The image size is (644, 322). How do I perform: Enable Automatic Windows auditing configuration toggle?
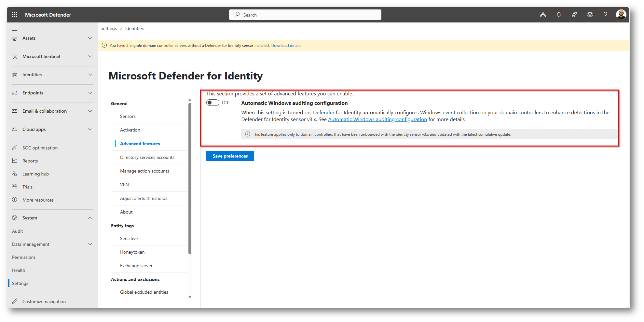(213, 103)
